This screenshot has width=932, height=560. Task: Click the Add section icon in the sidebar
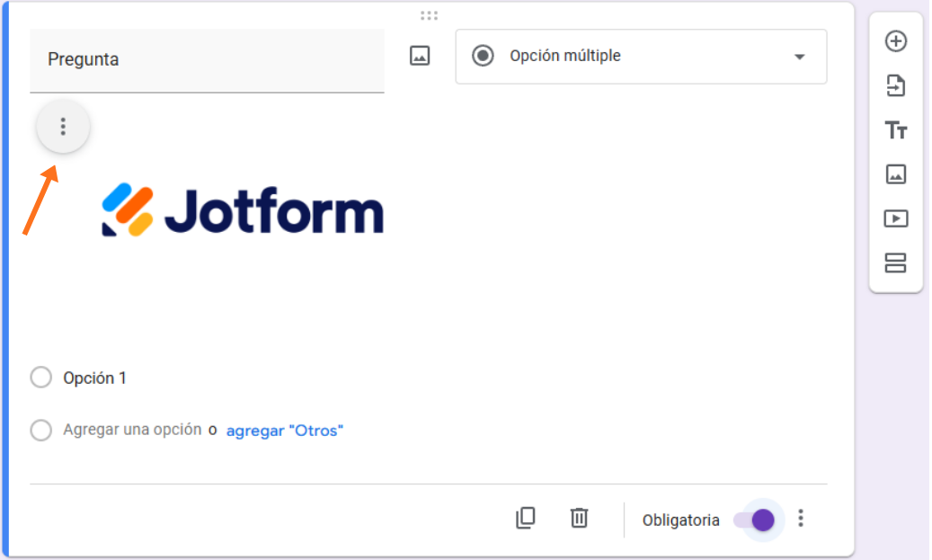(x=896, y=263)
